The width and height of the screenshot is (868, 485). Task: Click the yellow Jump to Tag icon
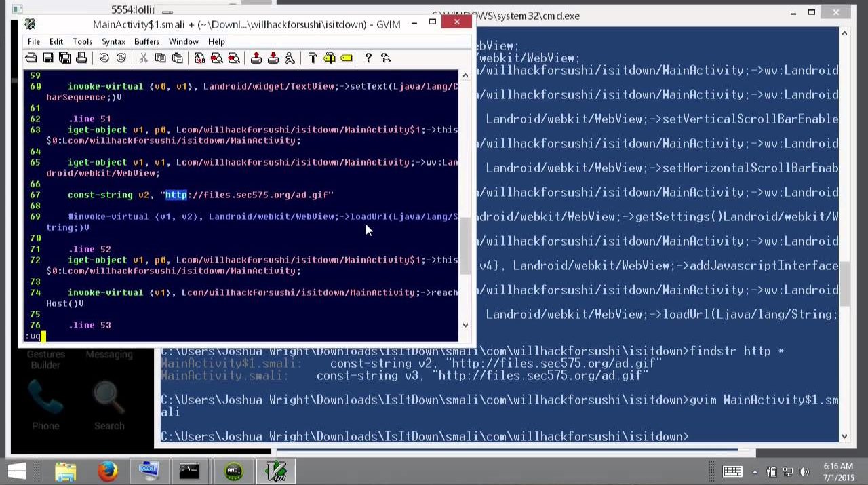click(x=347, y=58)
